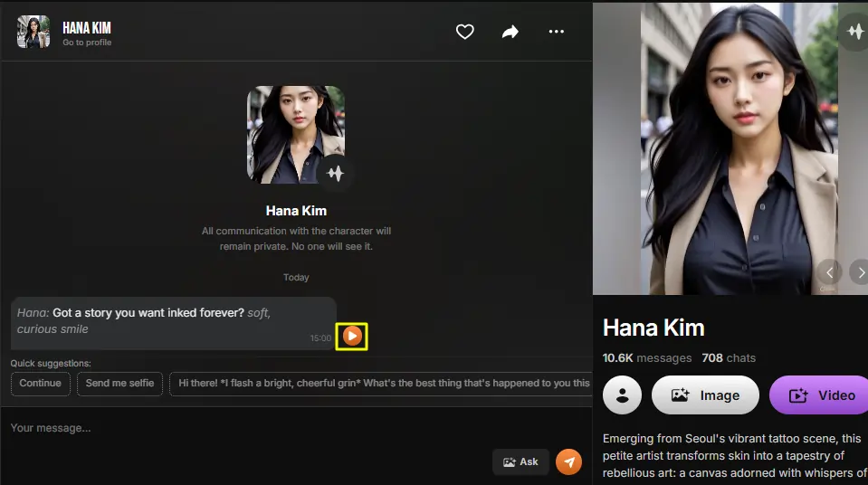Click the Hana Kim name below center avatar

pyautogui.click(x=296, y=211)
